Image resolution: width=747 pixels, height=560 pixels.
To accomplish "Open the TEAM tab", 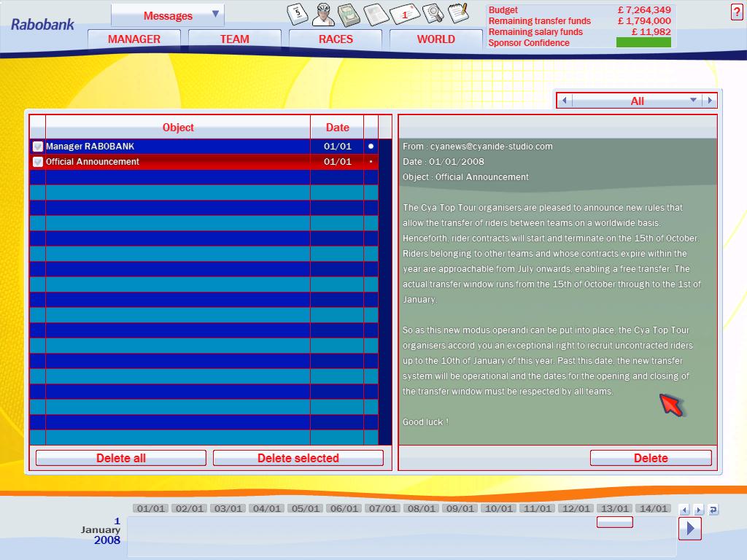I will 234,39.
